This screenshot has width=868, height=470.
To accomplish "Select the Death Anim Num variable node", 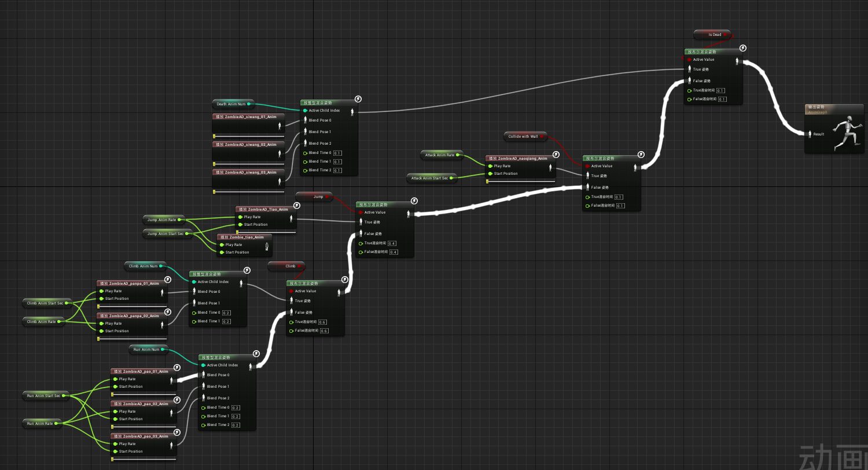I will [233, 104].
